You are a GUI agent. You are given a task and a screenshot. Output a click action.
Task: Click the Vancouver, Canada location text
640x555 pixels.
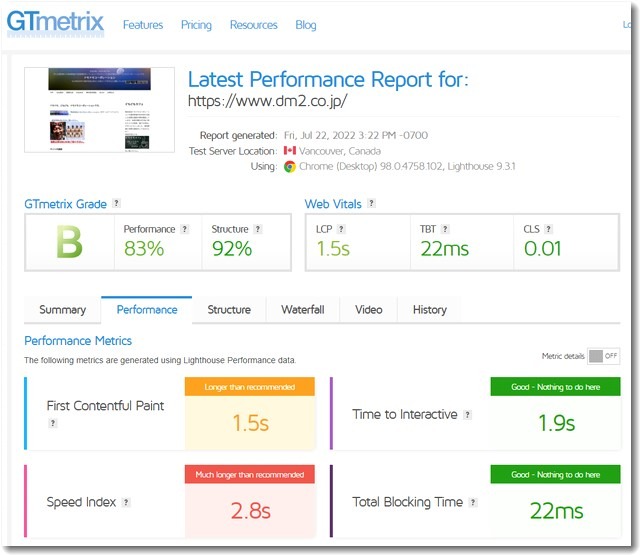point(340,151)
